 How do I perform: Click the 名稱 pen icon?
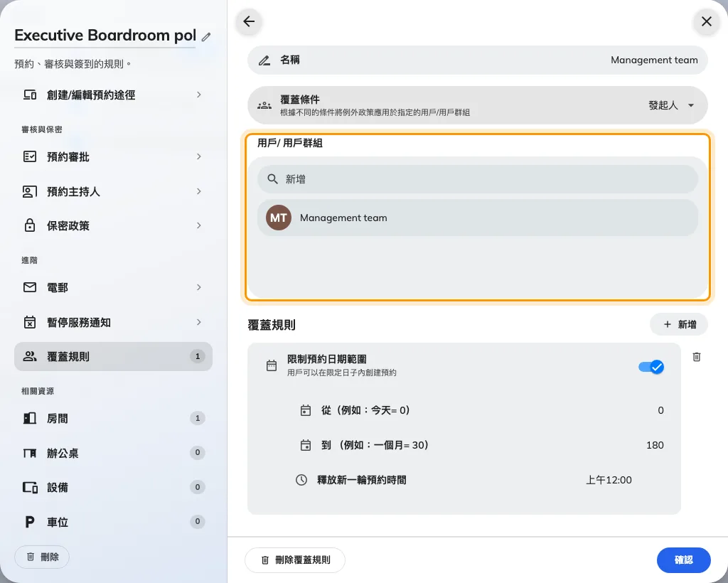tap(264, 60)
